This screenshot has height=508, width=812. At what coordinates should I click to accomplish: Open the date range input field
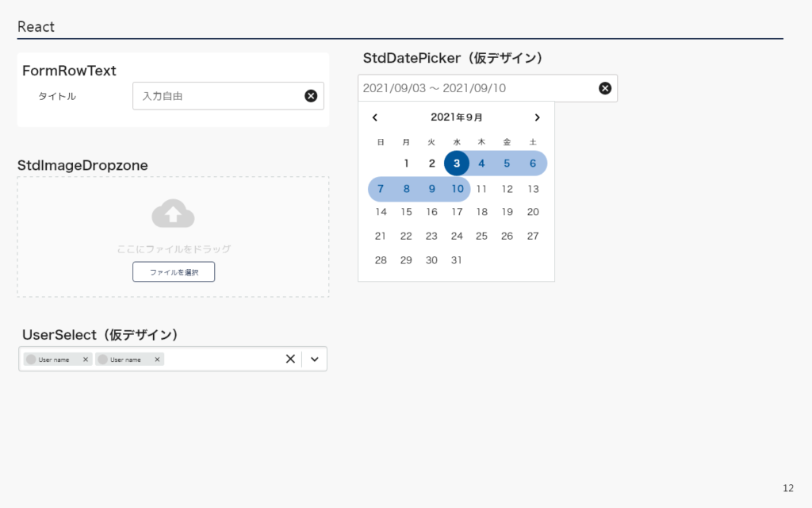pyautogui.click(x=476, y=88)
